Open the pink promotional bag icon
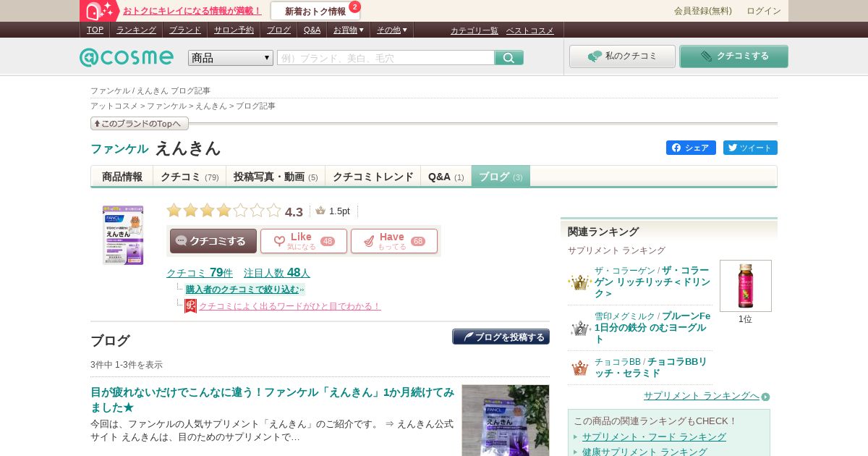This screenshot has width=868, height=456. click(x=100, y=11)
